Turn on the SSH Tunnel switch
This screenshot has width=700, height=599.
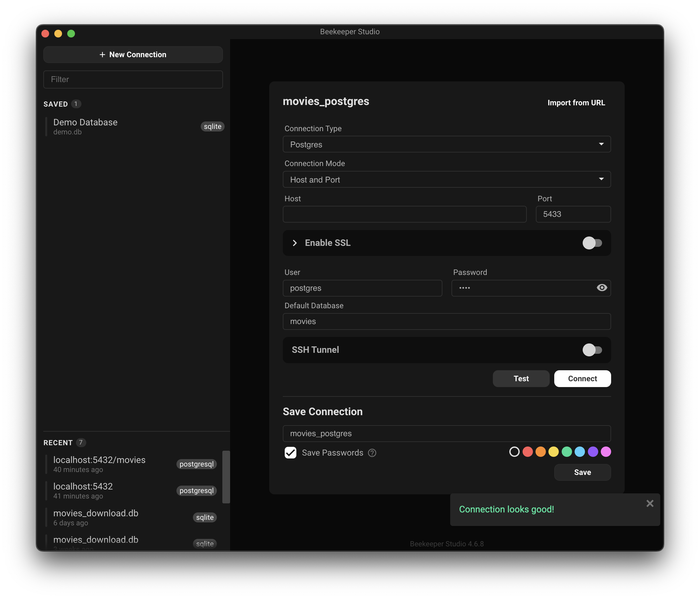click(592, 350)
